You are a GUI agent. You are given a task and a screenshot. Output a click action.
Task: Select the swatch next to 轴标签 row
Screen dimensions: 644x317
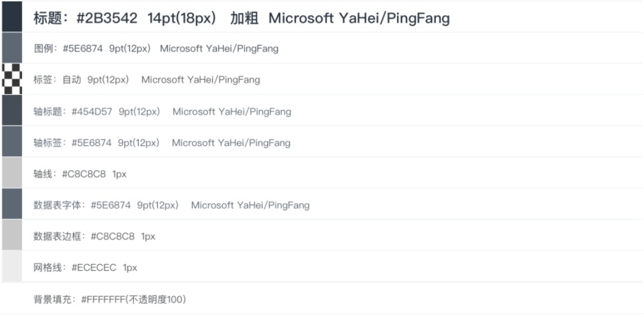[x=11, y=142]
